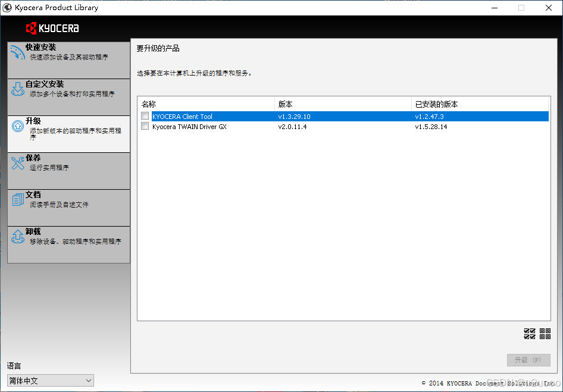Select the Kyocera TWAIN Driver GX name
This screenshot has height=392, width=563.
[x=190, y=127]
